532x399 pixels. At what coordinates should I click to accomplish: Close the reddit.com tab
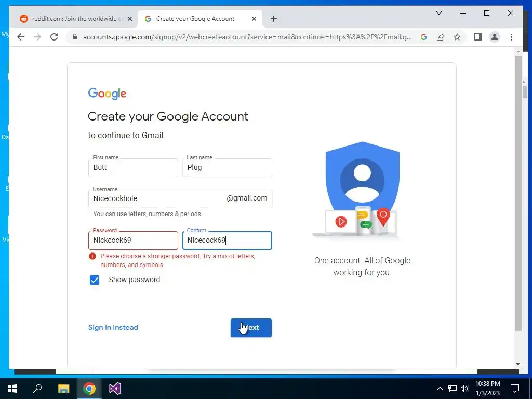(129, 19)
